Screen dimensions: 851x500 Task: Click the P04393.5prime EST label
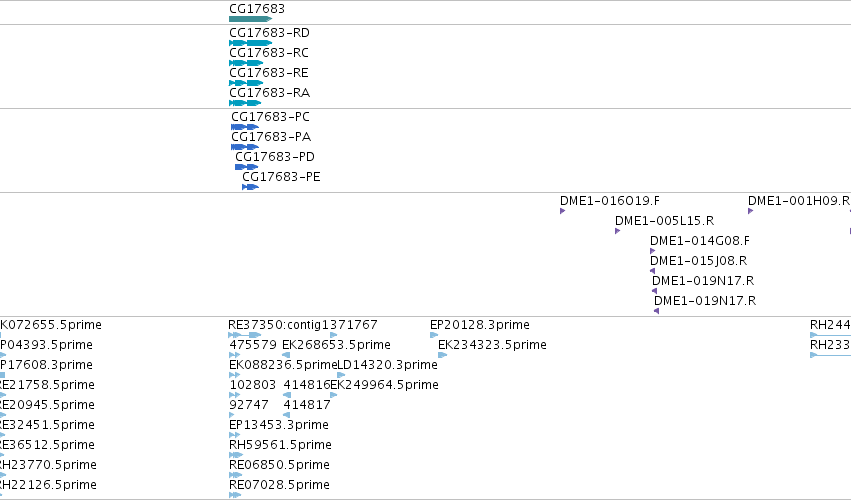[x=46, y=345]
